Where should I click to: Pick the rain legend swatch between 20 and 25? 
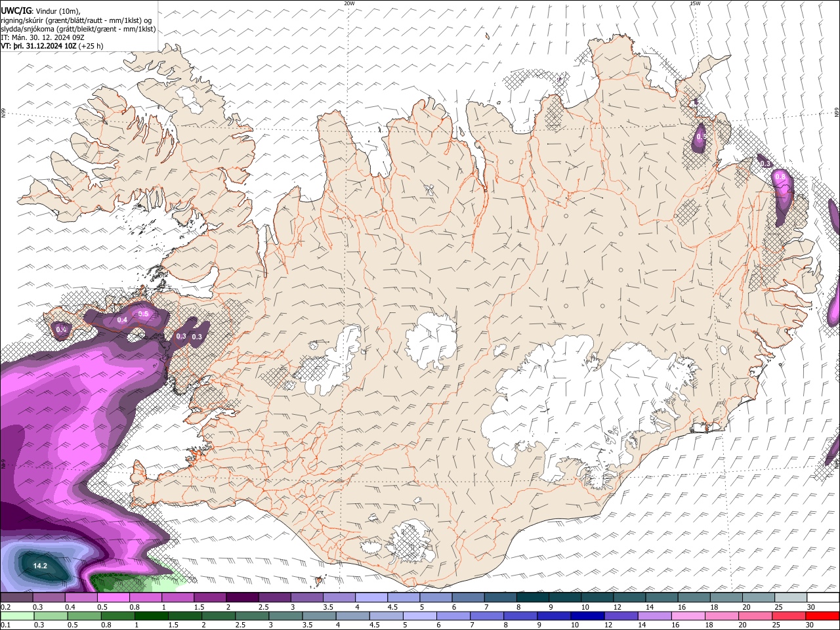point(755,616)
